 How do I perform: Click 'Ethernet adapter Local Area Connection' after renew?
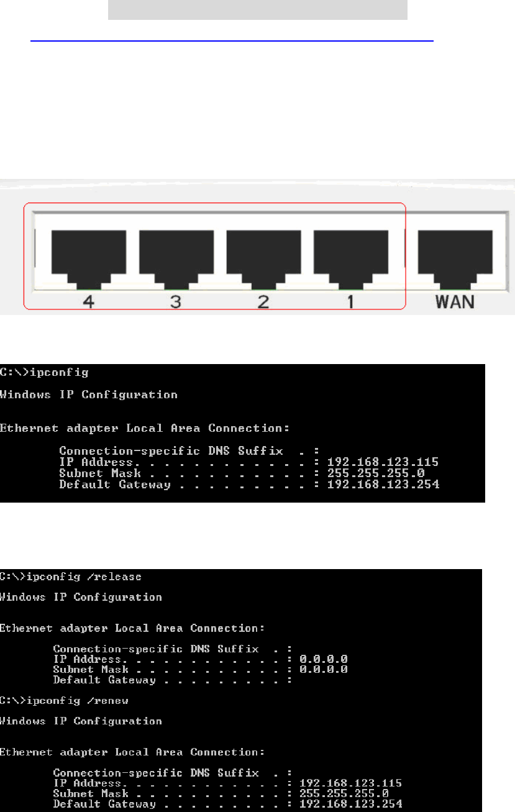click(x=133, y=752)
